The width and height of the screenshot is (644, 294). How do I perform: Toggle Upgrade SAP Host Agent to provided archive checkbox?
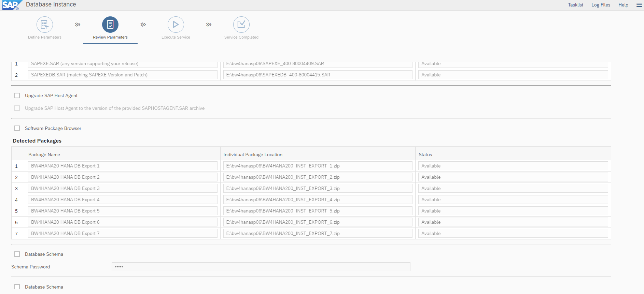[x=17, y=108]
